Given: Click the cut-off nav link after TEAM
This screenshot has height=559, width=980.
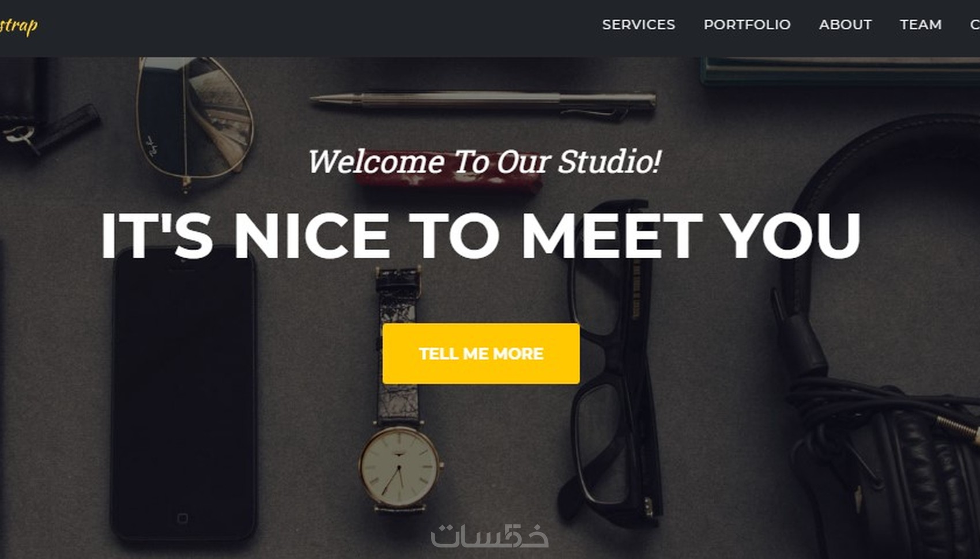Looking at the screenshot, I should point(975,25).
